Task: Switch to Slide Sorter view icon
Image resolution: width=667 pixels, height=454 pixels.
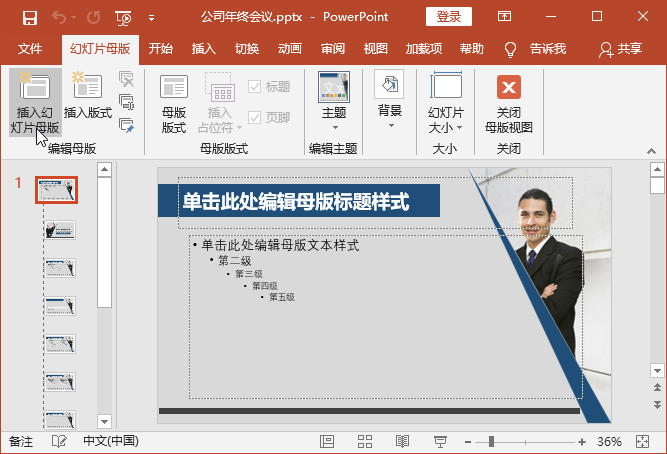Action: point(365,442)
